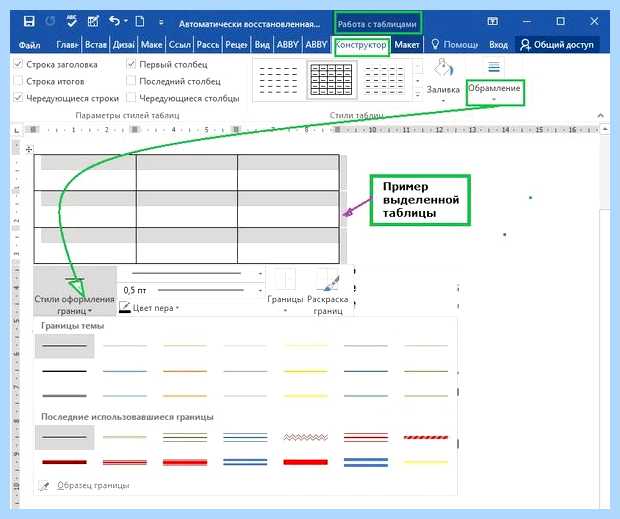Select the orange theme border in second row

[185, 371]
